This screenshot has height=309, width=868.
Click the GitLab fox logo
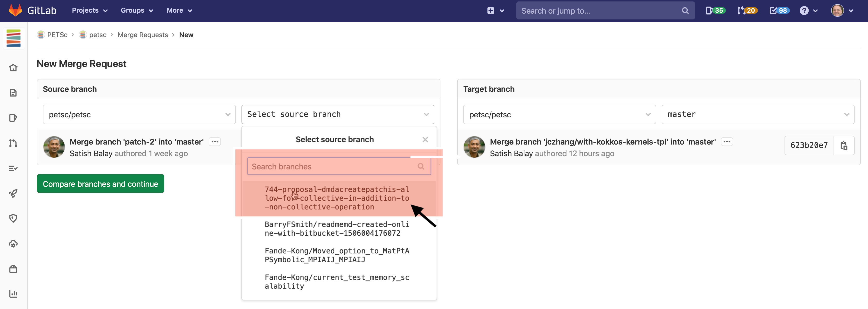[15, 10]
